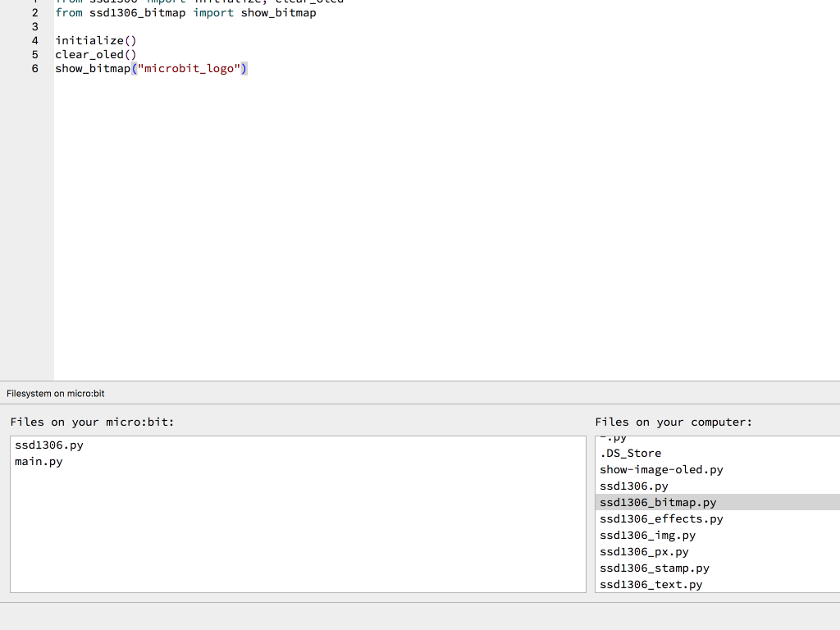Select ssd1306_px.py on the computer
This screenshot has height=630, width=840.
tap(645, 552)
